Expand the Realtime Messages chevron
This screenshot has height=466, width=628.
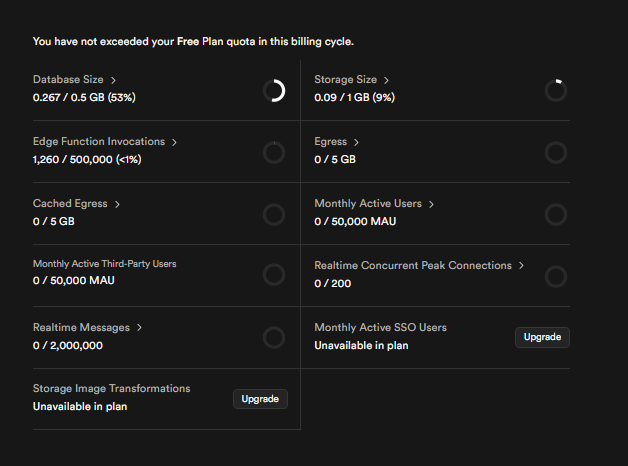[139, 327]
